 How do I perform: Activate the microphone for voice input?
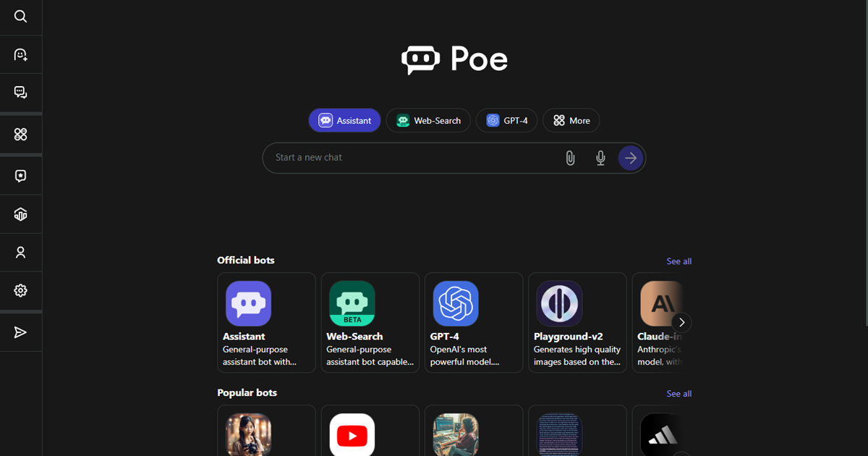(600, 157)
